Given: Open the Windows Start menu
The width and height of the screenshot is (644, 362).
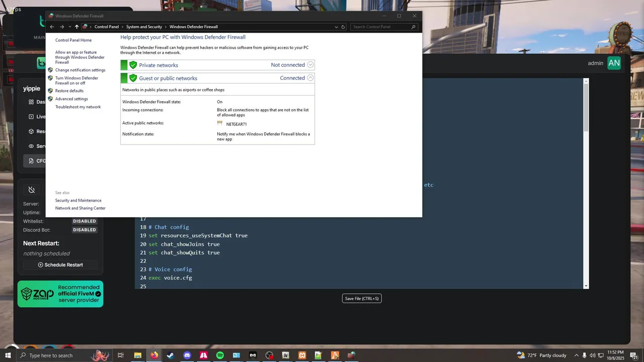Looking at the screenshot, I should [x=8, y=355].
